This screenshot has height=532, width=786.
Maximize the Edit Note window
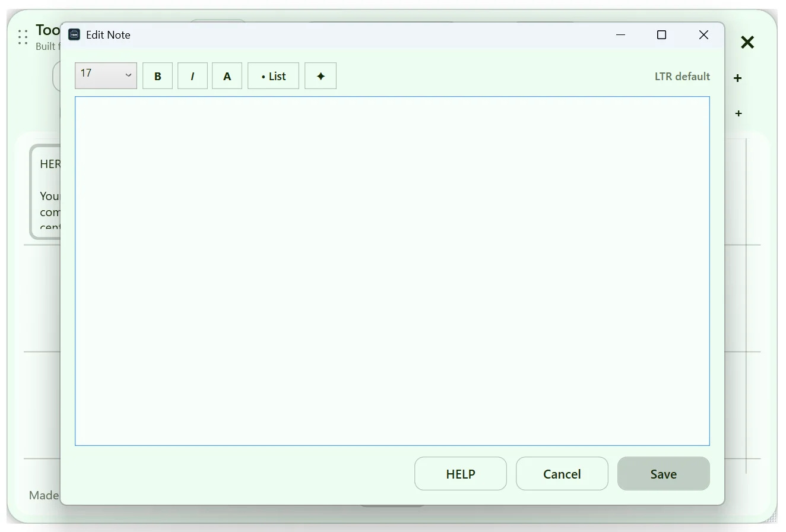pos(661,35)
